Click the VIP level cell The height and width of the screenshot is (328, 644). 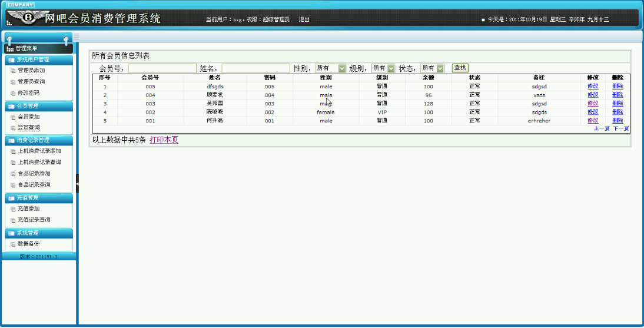[382, 112]
